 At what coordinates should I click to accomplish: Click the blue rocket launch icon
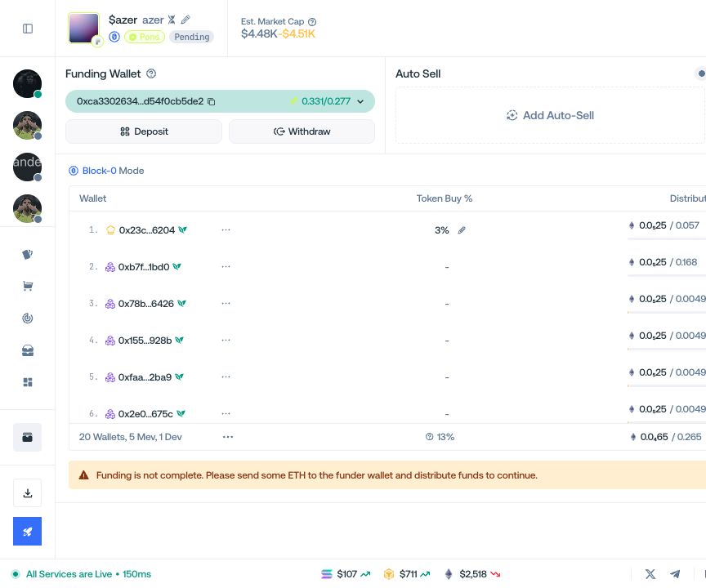(28, 532)
